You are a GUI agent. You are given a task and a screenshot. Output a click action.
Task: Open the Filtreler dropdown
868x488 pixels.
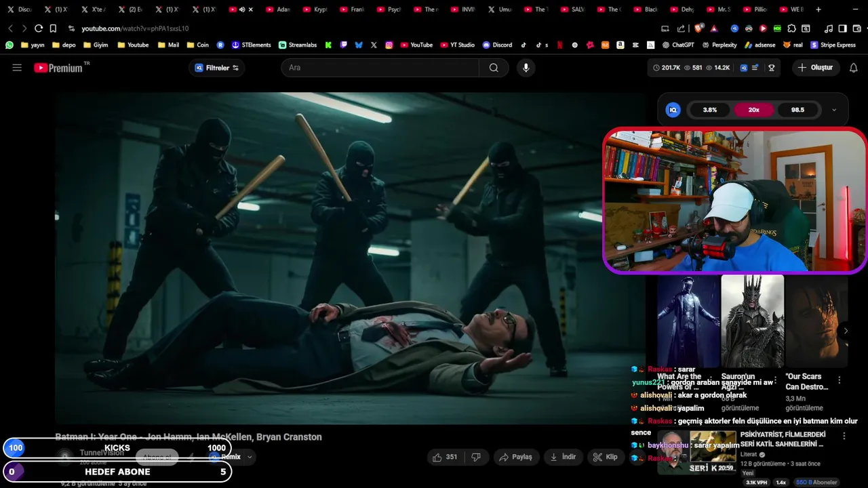[x=217, y=68]
